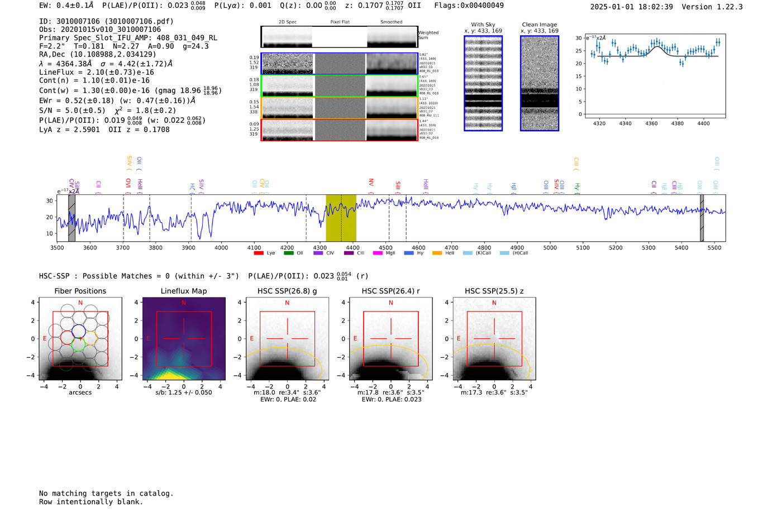This screenshot has height=532, width=782.
Task: Click the 's/b: 1.25 +/- 0.050' caption
Action: (x=184, y=392)
